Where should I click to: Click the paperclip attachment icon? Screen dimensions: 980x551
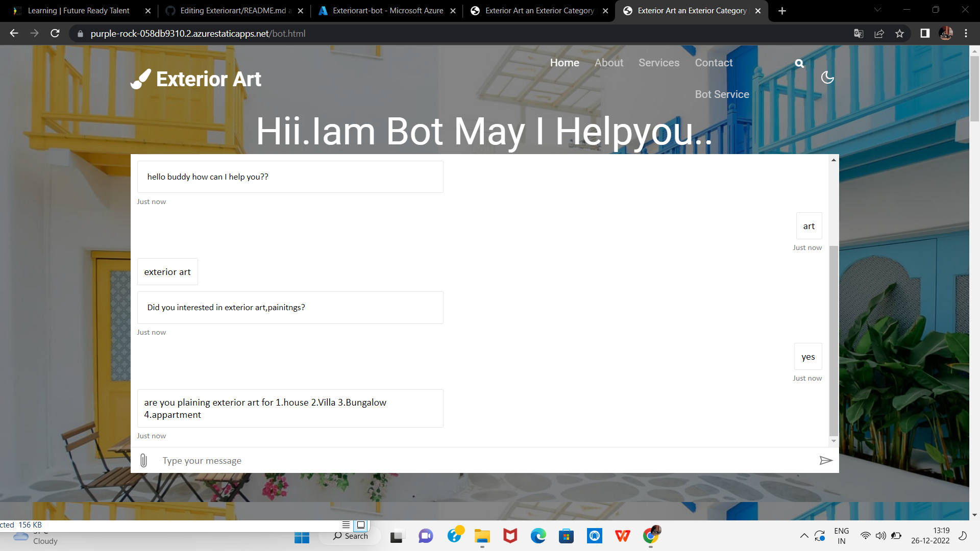tap(143, 461)
